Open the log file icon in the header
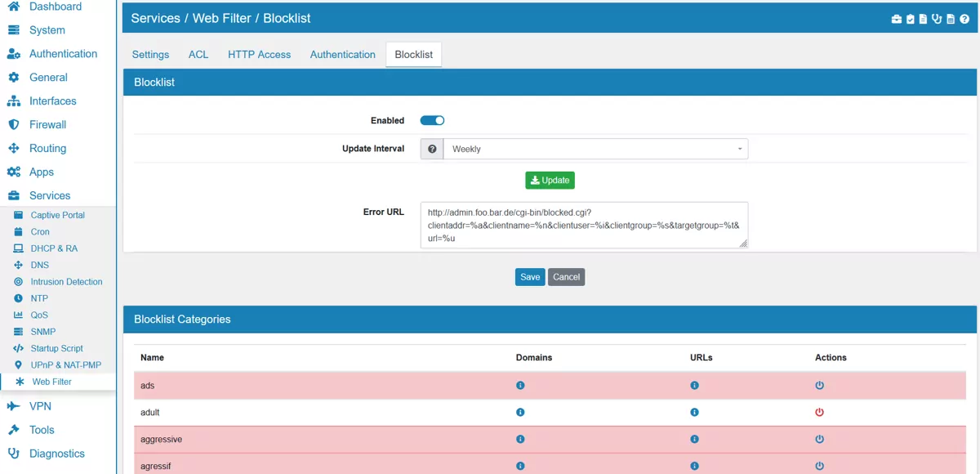The width and height of the screenshot is (980, 474). (950, 19)
